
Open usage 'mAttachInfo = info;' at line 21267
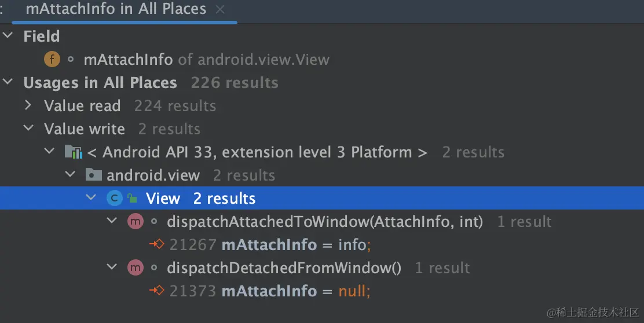tap(295, 245)
